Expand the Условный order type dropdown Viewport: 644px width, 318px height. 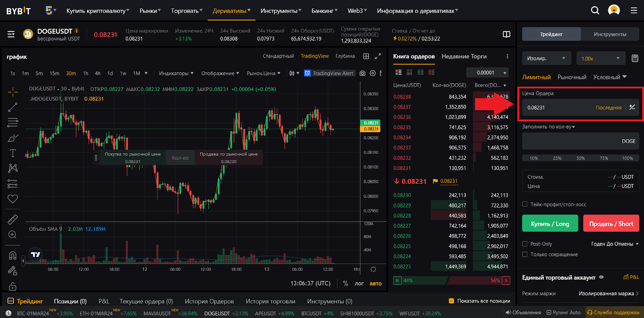[610, 77]
